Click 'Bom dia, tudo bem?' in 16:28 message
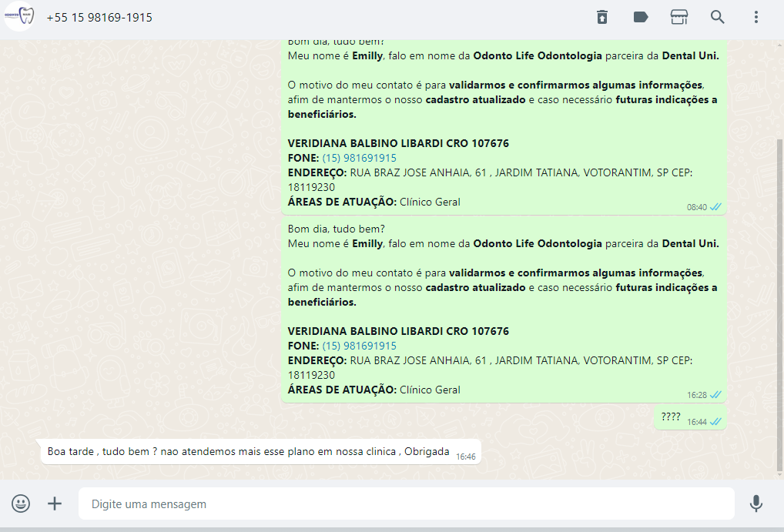784x532 pixels. [336, 229]
